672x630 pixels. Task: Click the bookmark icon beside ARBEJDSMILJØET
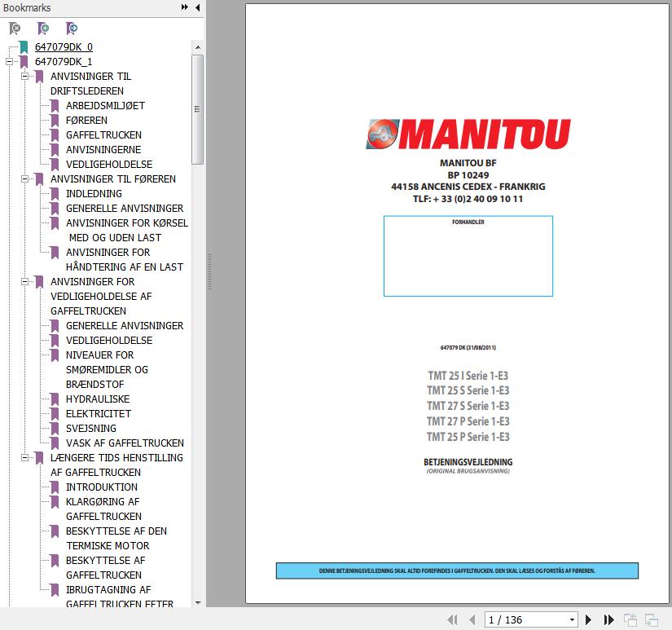coord(55,105)
